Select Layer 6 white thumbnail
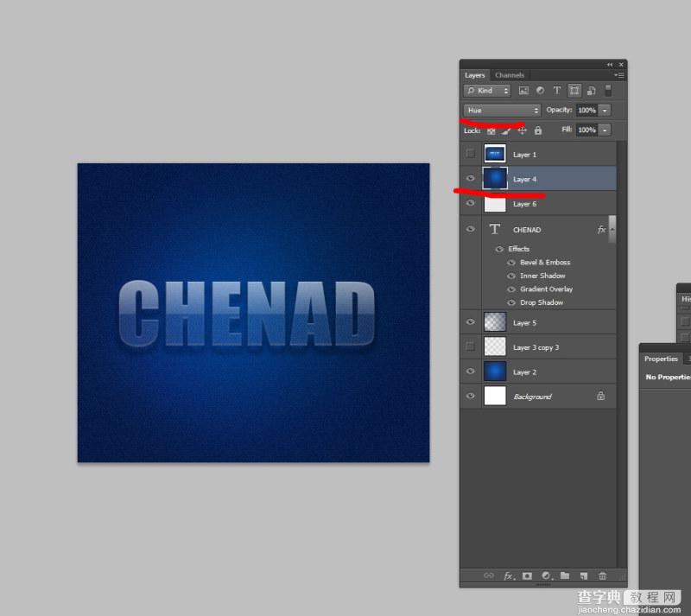This screenshot has height=616, width=691. pyautogui.click(x=495, y=204)
